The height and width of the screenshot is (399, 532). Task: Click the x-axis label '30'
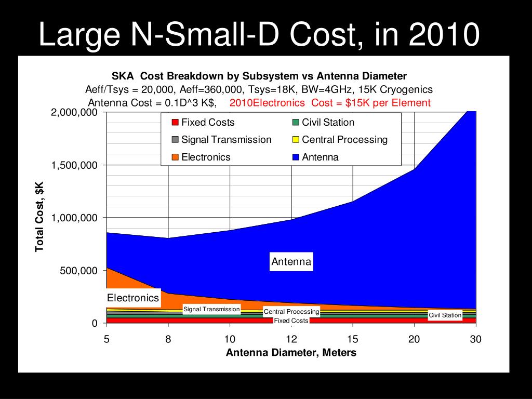476,339
